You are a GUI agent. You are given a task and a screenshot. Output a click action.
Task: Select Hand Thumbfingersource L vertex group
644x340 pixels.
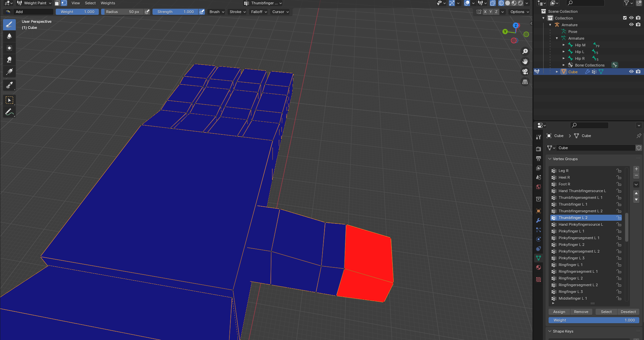pyautogui.click(x=586, y=191)
